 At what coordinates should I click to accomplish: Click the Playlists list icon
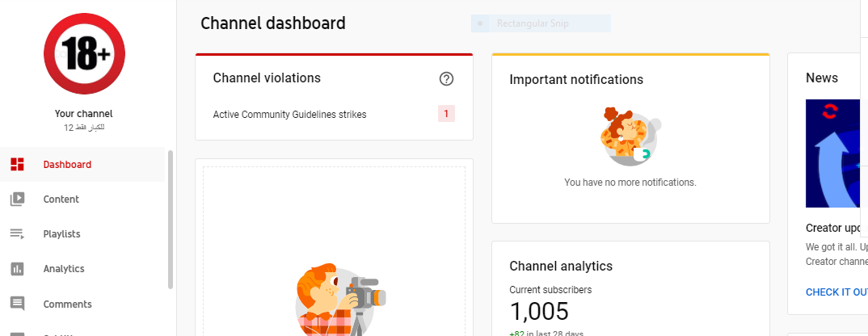pyautogui.click(x=17, y=233)
